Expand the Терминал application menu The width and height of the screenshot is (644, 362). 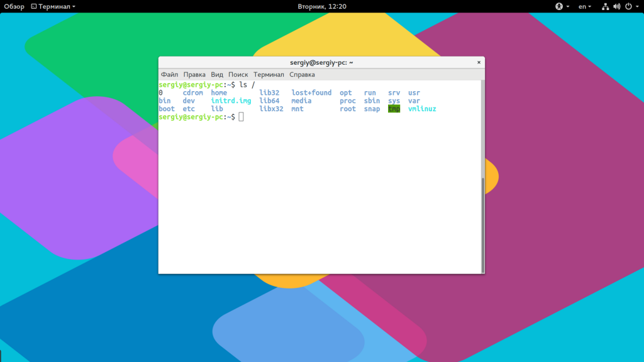[57, 6]
